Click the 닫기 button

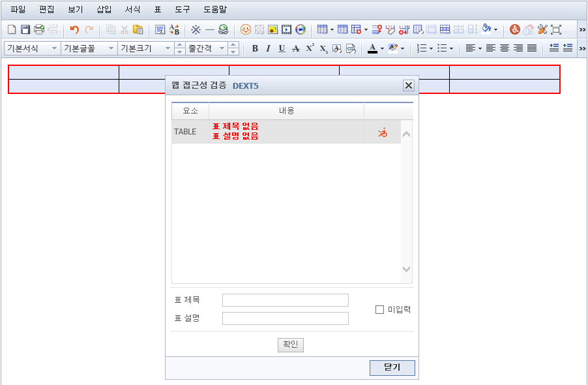(x=392, y=368)
